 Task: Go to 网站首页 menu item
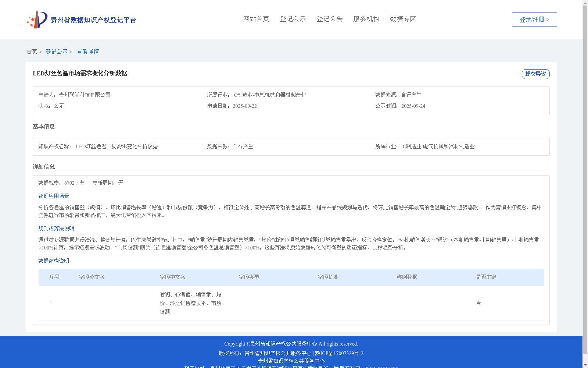(256, 19)
